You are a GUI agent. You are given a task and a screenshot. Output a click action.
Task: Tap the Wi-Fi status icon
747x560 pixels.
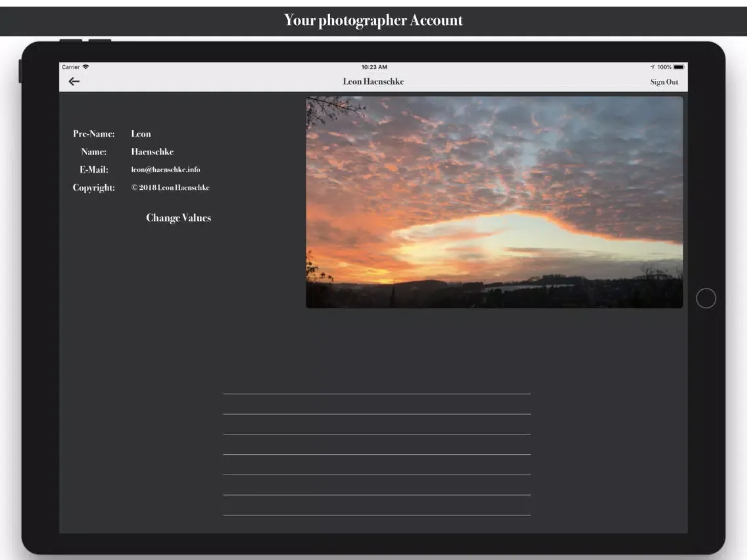click(85, 66)
